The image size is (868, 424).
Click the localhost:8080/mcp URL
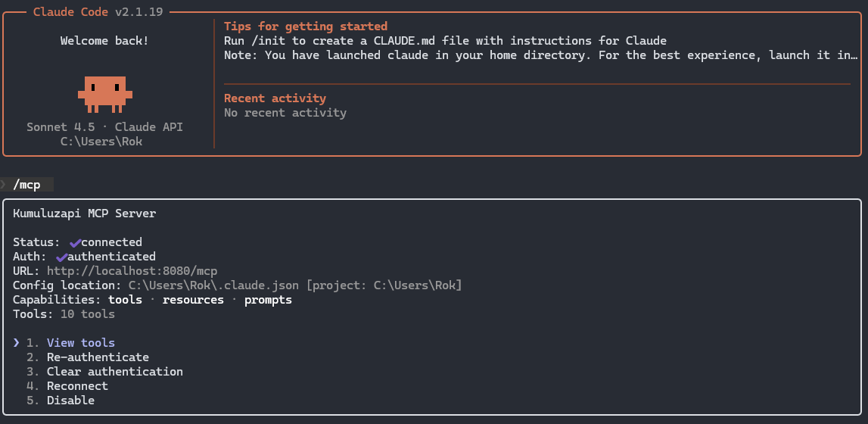[132, 271]
